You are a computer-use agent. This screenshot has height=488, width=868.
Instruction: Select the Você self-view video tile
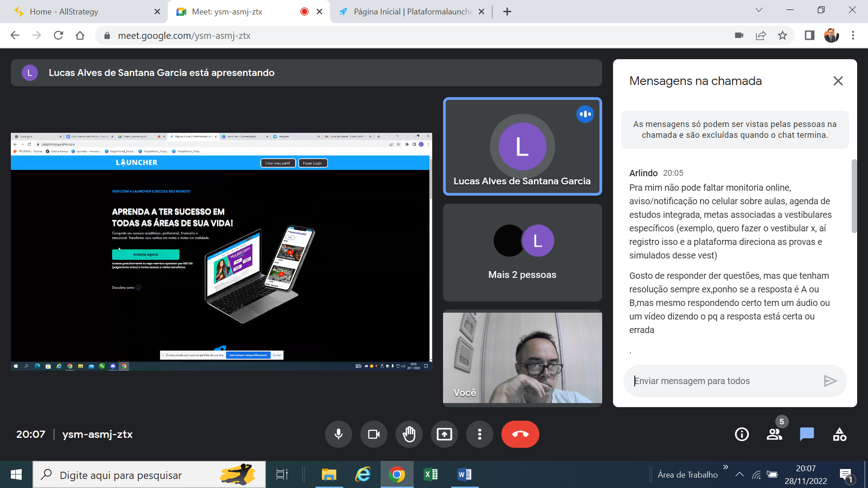(x=522, y=358)
